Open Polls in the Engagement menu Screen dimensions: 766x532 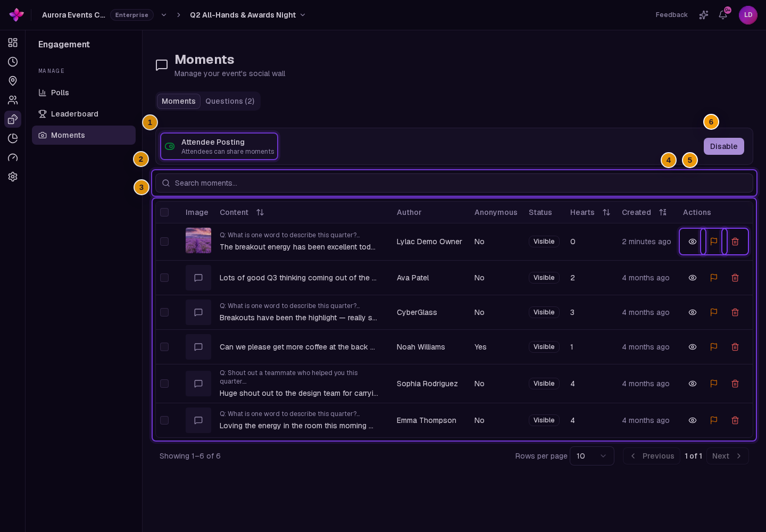tap(84, 93)
